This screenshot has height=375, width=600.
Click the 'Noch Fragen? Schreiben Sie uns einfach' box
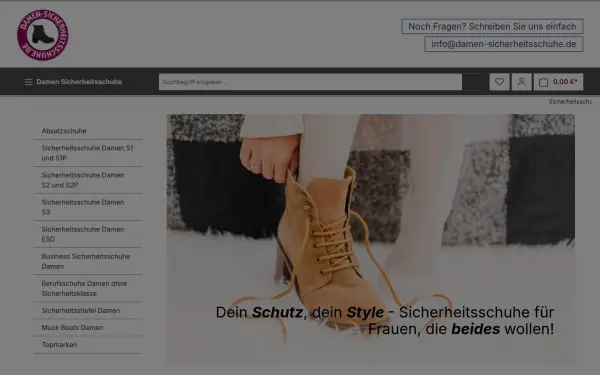[x=492, y=26]
